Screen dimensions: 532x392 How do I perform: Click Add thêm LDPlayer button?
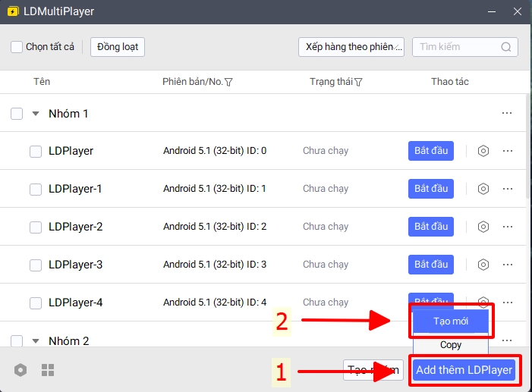pyautogui.click(x=464, y=370)
